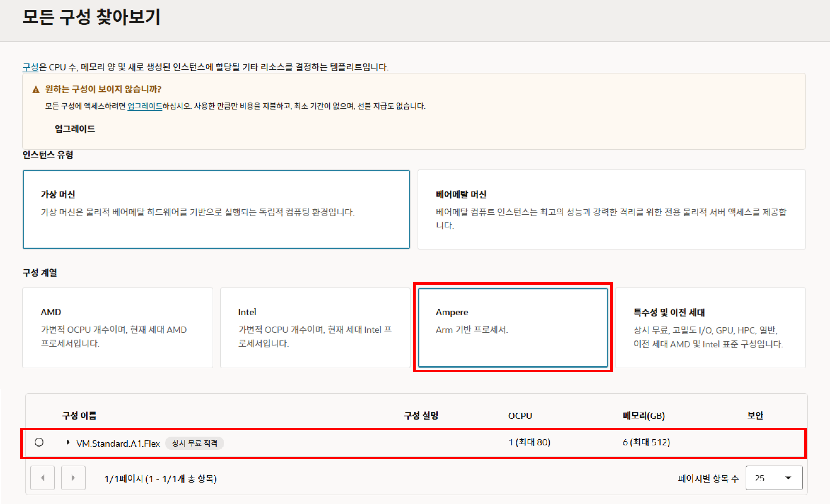
Task: Open the items per page dropdown
Action: [774, 478]
